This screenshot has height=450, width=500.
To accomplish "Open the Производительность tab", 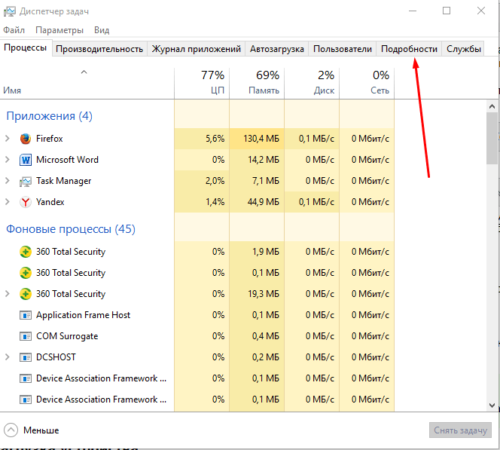I will (99, 49).
